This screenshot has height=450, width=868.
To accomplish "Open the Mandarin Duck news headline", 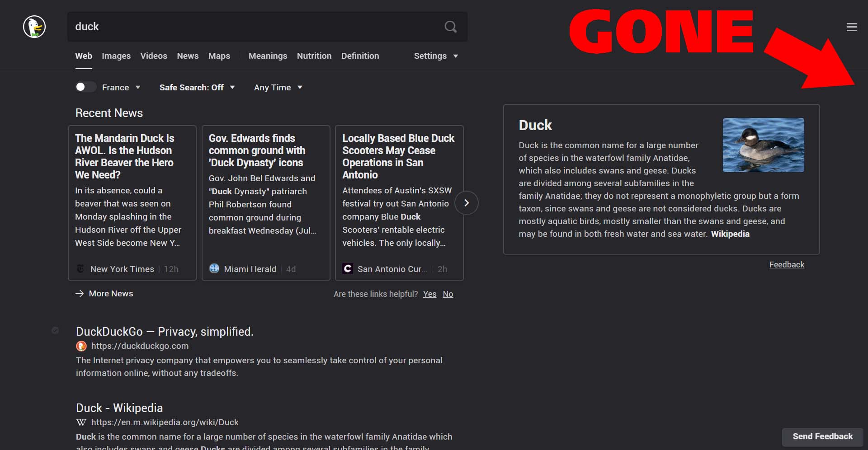I will pos(125,156).
